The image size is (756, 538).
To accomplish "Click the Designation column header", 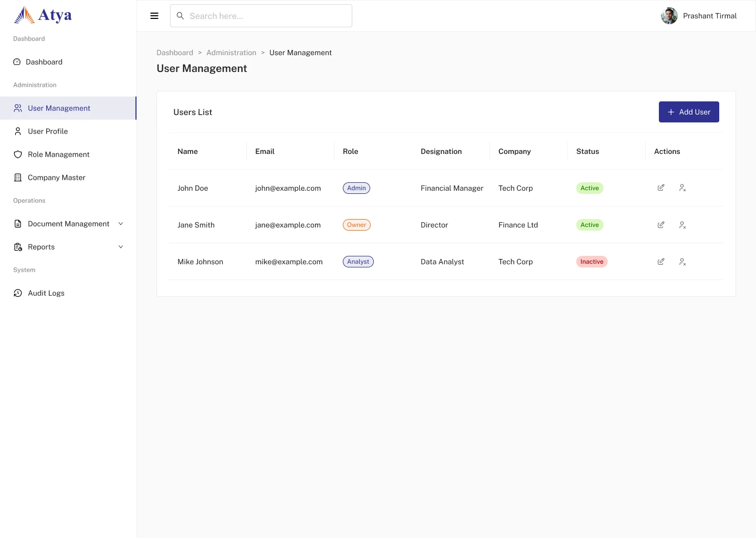I will click(x=441, y=151).
